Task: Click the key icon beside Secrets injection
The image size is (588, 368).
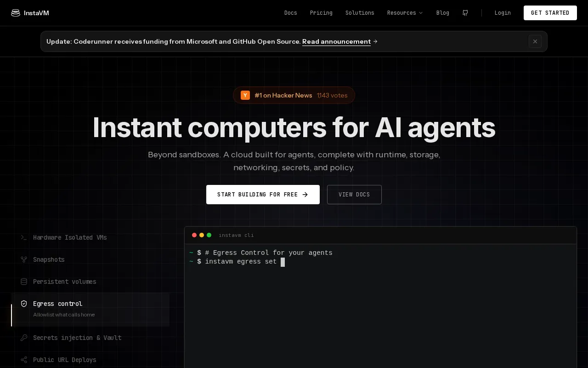Action: (24, 338)
